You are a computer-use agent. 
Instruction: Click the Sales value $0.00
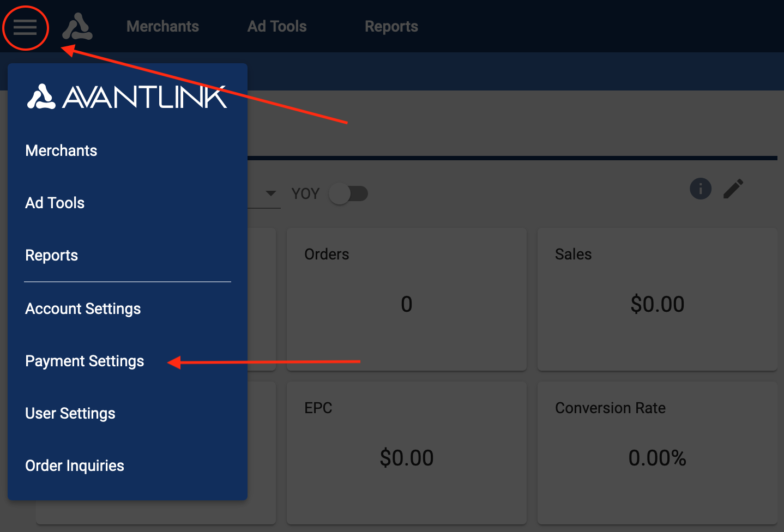pyautogui.click(x=658, y=304)
